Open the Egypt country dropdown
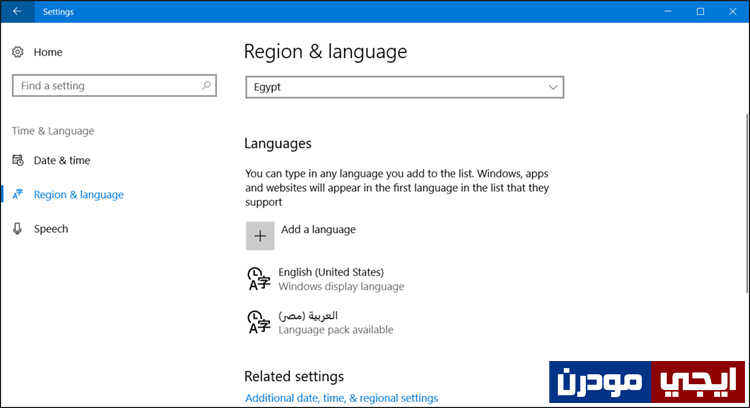 [405, 87]
